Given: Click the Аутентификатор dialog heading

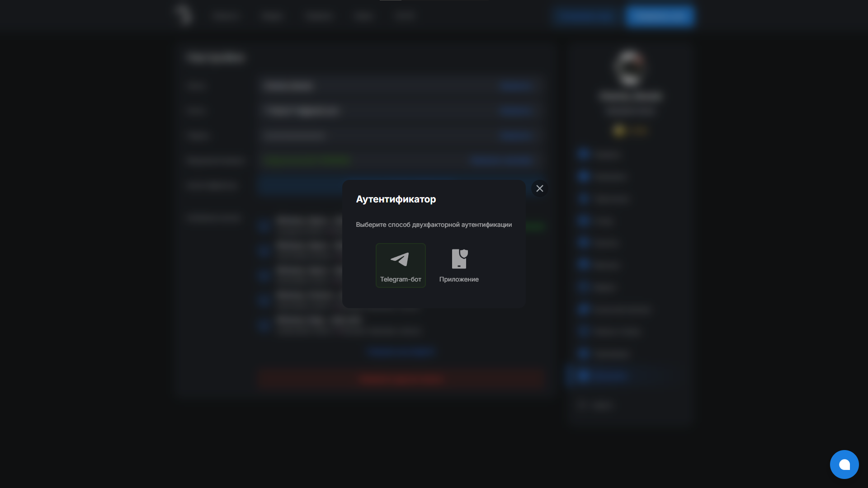Looking at the screenshot, I should pyautogui.click(x=396, y=199).
